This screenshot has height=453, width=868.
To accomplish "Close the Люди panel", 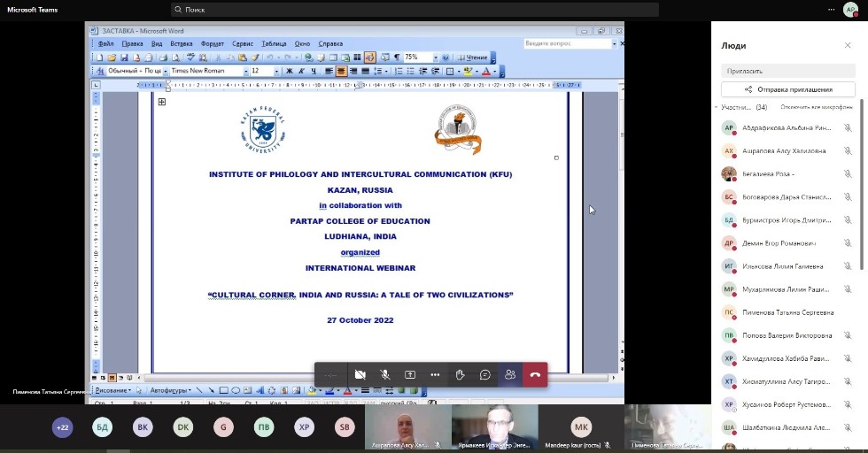I will point(848,45).
